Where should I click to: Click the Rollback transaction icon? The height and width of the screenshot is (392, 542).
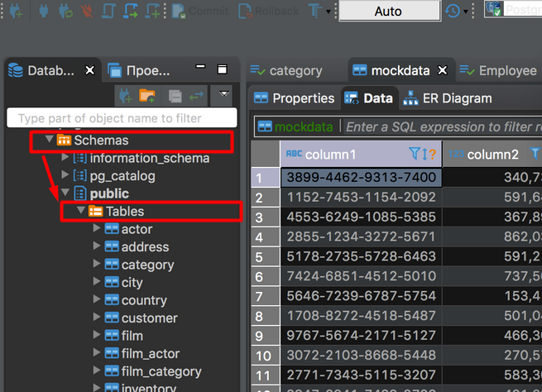(245, 11)
